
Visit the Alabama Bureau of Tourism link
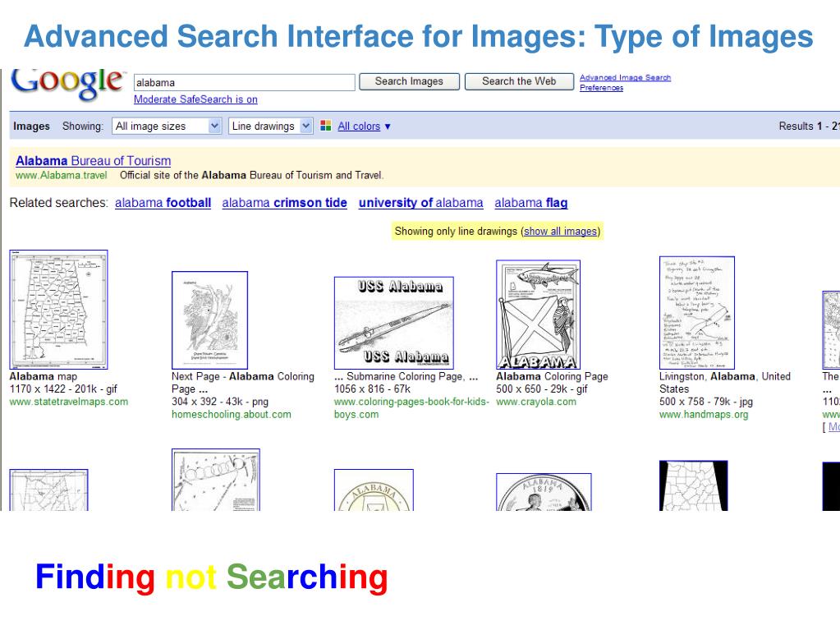click(94, 161)
